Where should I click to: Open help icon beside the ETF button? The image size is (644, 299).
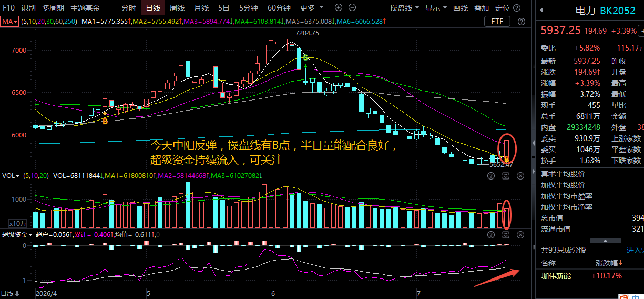click(x=521, y=22)
